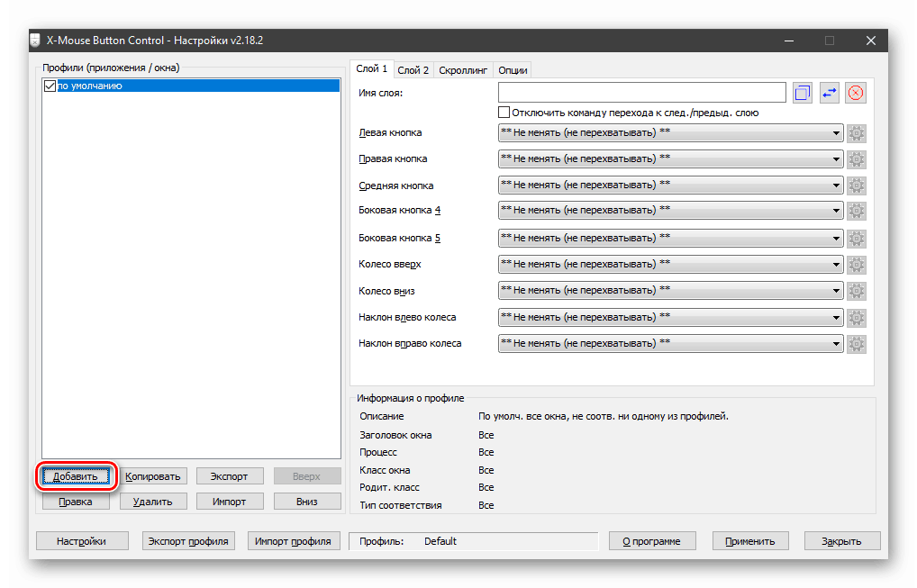Click the swap layer arrows icon

(830, 93)
